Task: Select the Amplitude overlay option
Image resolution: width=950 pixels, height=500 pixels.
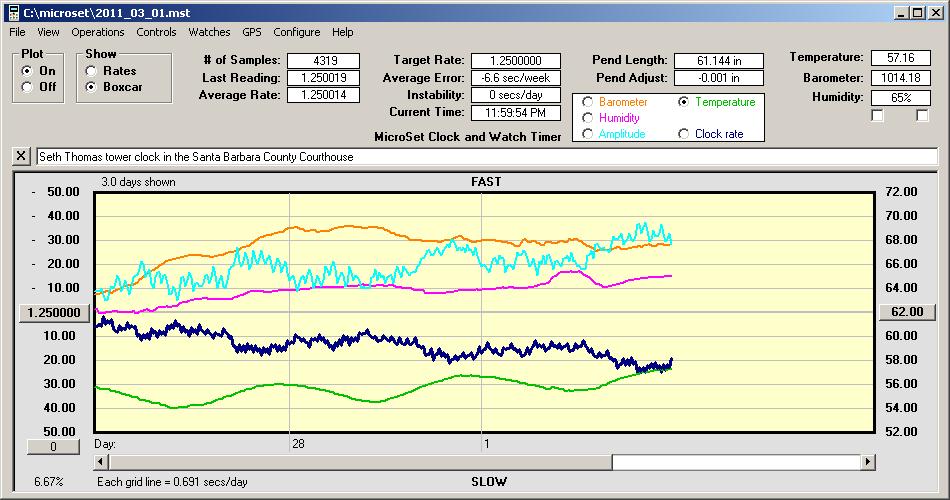Action: point(587,134)
